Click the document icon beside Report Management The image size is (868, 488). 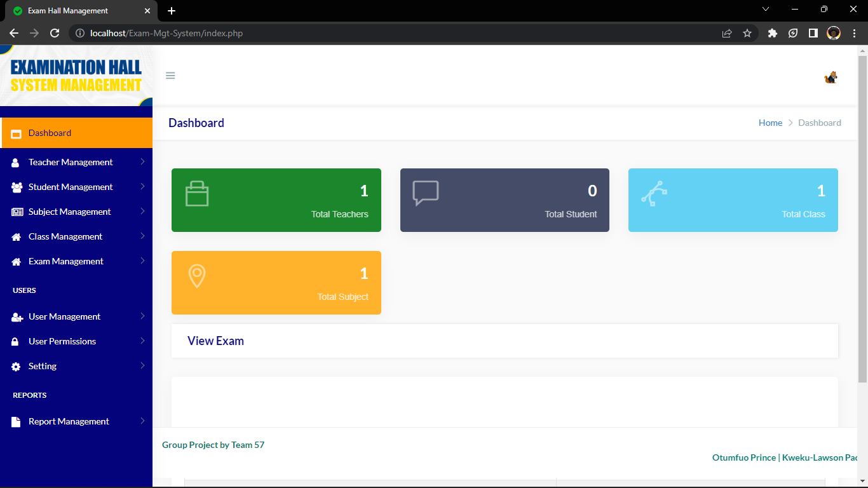(15, 421)
